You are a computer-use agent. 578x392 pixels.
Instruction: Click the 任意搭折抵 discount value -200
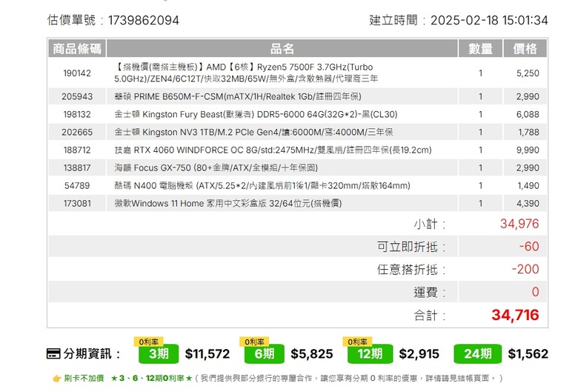click(525, 269)
